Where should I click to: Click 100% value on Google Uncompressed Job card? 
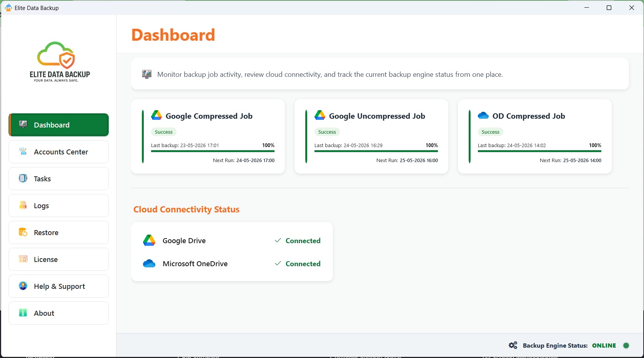point(432,145)
